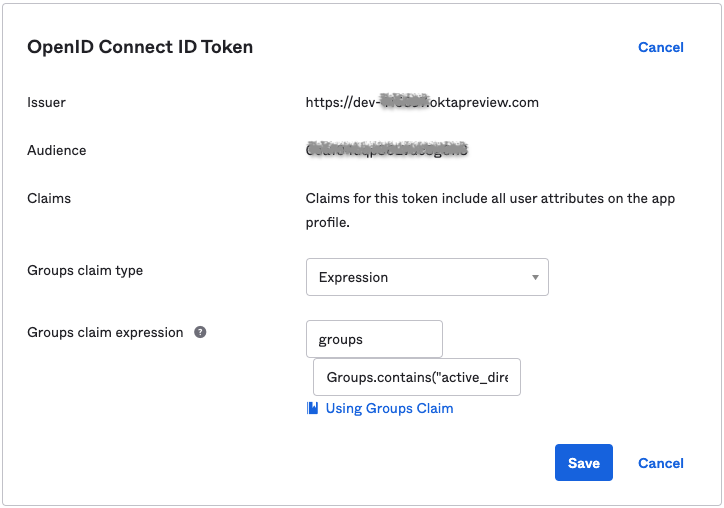This screenshot has height=508, width=724.
Task: Click the "app profile" text under Claims
Action: click(326, 223)
